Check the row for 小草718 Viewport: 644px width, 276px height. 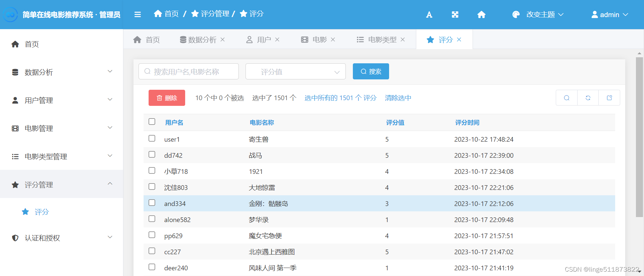(x=152, y=170)
